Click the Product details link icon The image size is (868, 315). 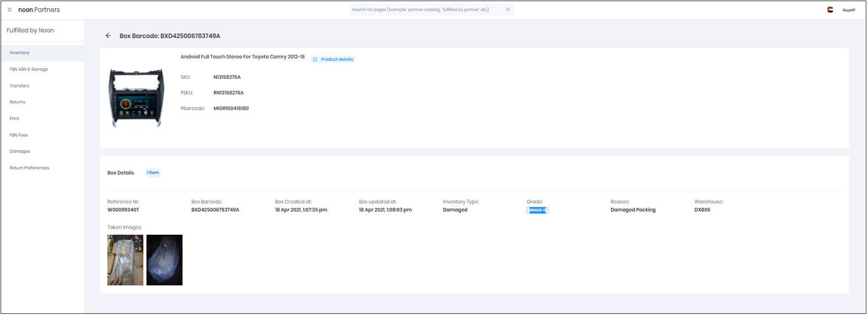315,59
